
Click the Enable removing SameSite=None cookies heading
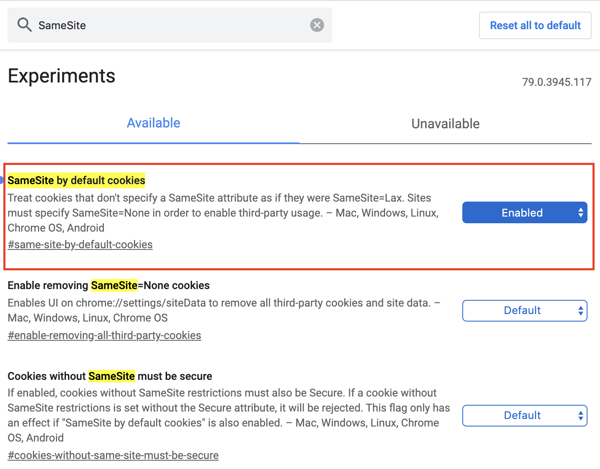tap(108, 285)
